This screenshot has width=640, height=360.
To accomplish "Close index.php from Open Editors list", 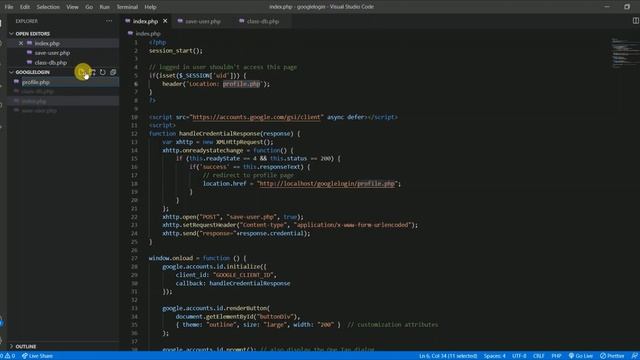I will [x=21, y=43].
